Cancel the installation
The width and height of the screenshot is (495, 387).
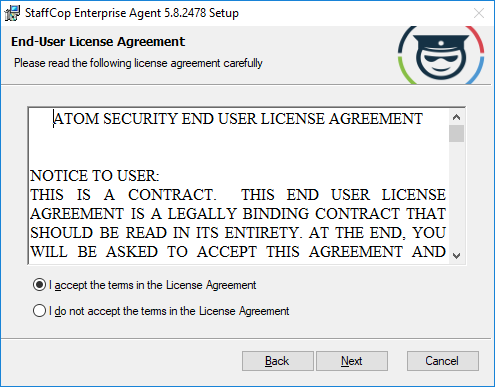[x=443, y=361]
